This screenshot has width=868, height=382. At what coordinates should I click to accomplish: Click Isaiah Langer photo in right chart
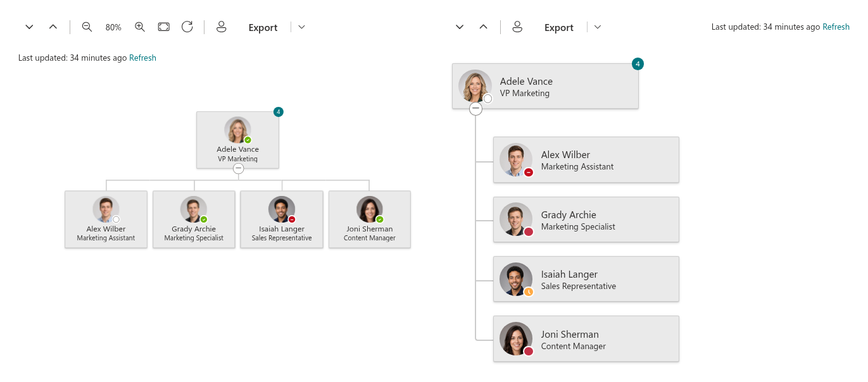coord(516,279)
